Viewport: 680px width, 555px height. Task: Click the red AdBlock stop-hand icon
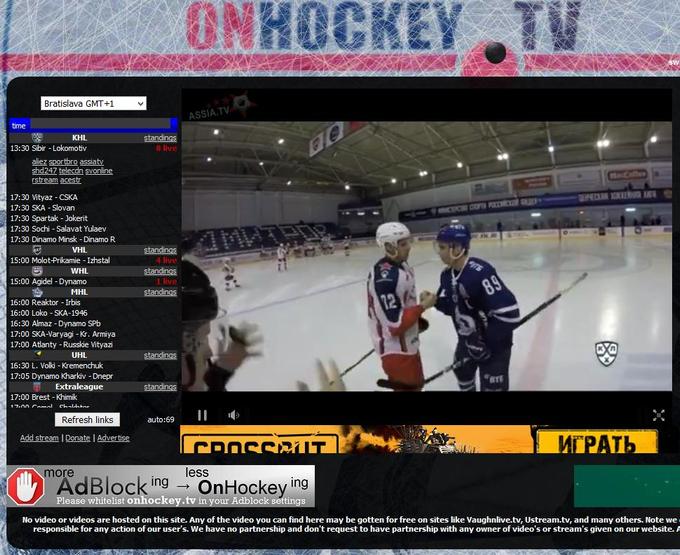(x=24, y=487)
